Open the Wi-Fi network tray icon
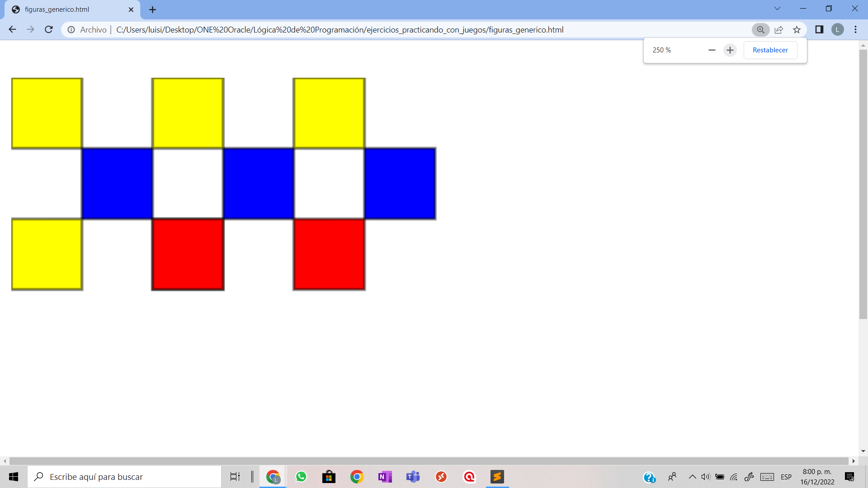The height and width of the screenshot is (488, 868). [734, 477]
